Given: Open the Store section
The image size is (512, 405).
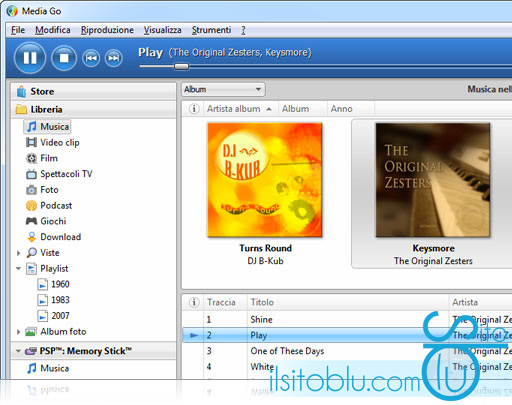Looking at the screenshot, I should point(93,91).
